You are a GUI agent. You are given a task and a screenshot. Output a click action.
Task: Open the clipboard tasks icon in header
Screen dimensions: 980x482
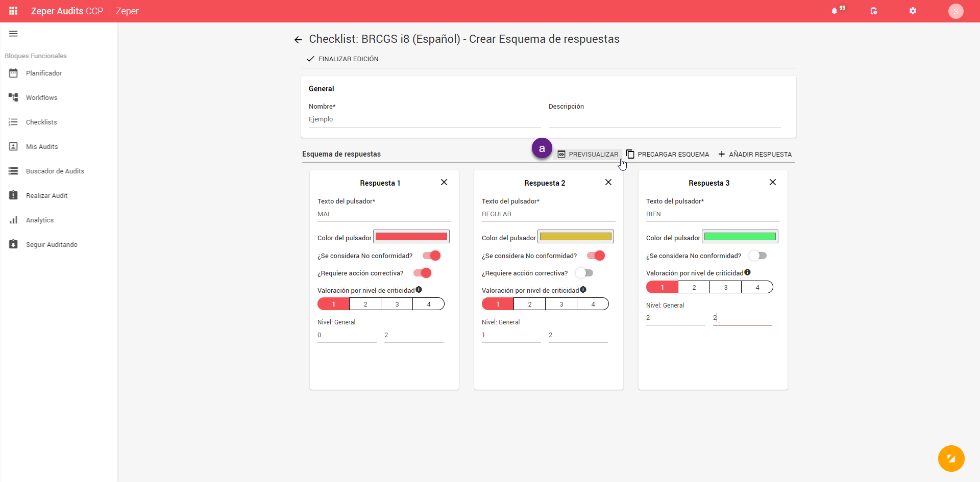pyautogui.click(x=874, y=11)
